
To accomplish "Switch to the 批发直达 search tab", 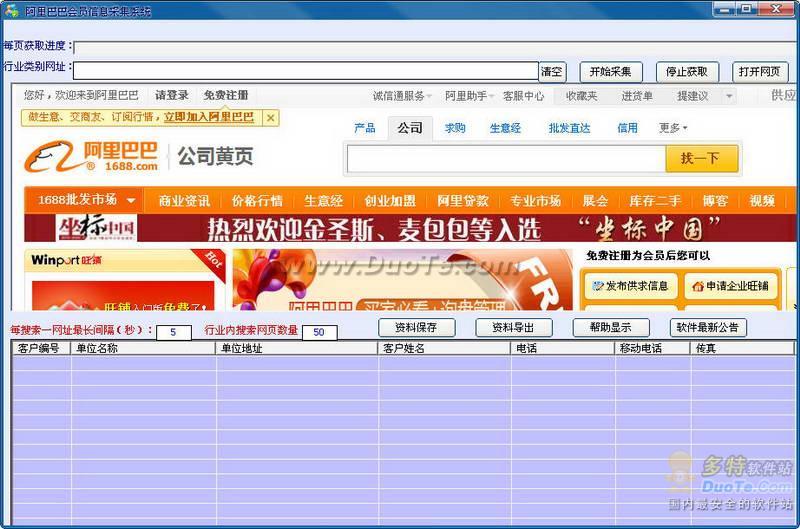I will [569, 128].
